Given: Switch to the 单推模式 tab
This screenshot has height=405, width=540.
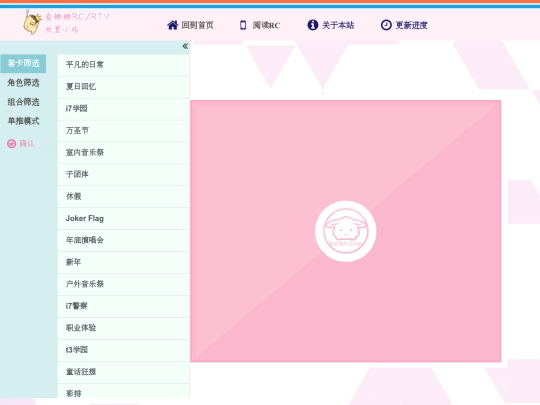Looking at the screenshot, I should tap(23, 121).
